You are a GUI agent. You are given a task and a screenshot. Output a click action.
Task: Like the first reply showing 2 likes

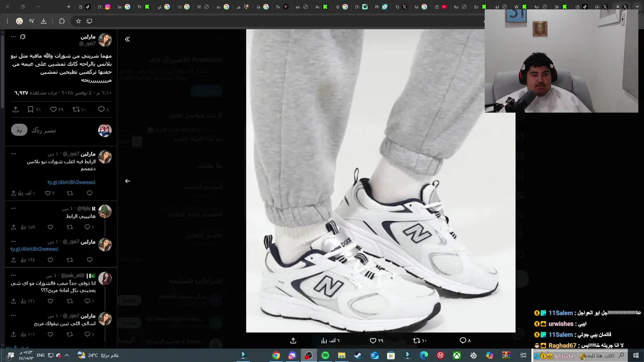click(x=50, y=193)
